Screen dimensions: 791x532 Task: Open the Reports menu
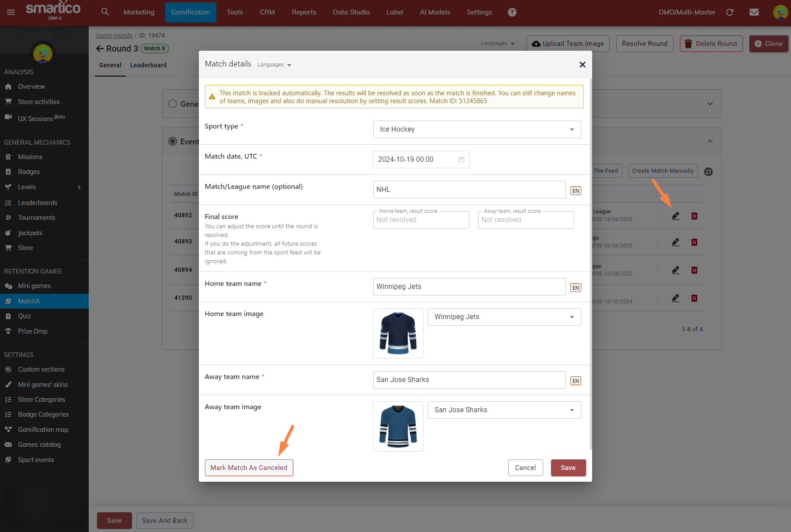tap(304, 12)
